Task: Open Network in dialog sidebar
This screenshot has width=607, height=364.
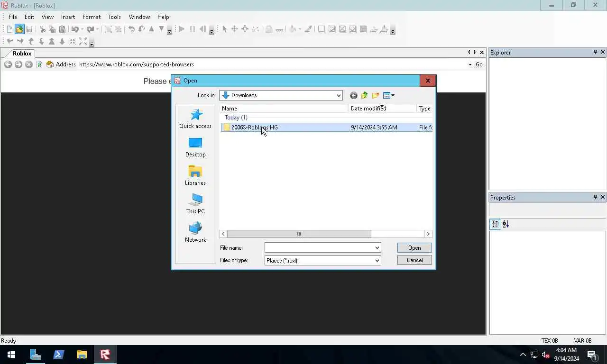Action: pyautogui.click(x=195, y=232)
